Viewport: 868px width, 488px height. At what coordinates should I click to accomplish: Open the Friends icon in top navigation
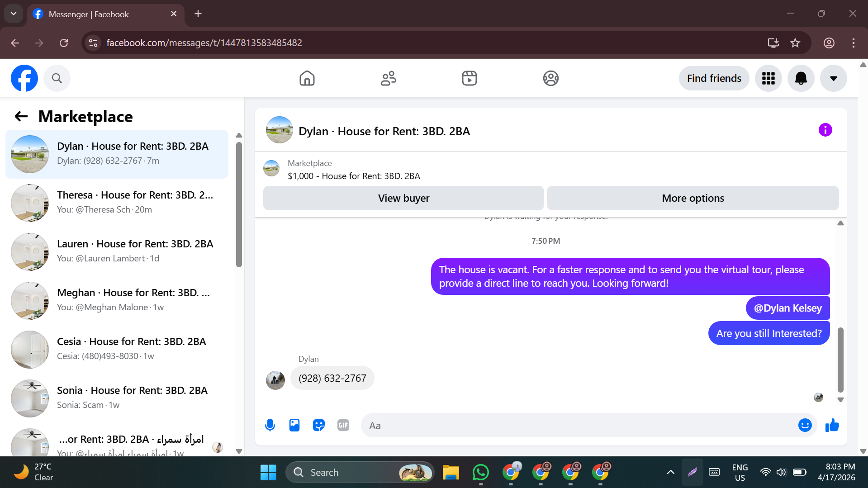[x=388, y=78]
